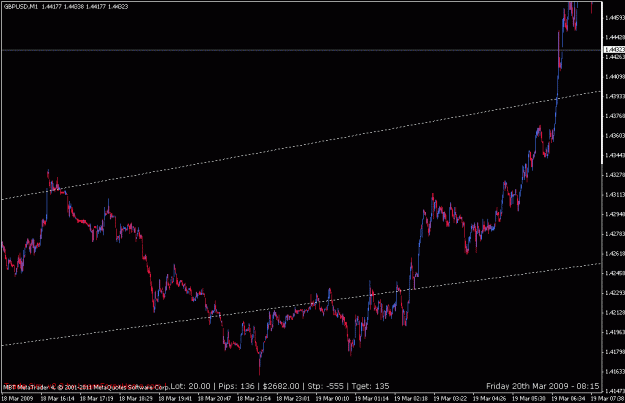Click the '18 Mar 17:19' time axis label
Image resolution: width=625 pixels, height=403 pixels.
96,398
